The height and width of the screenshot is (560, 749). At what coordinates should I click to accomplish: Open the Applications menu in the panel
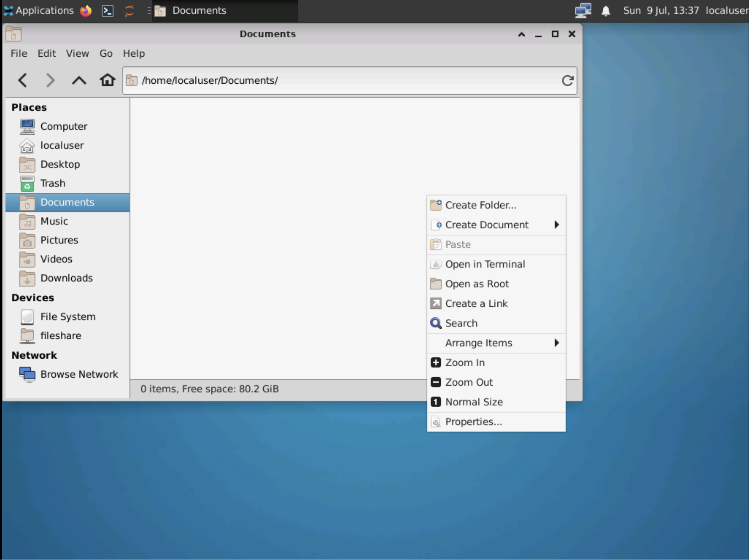pyautogui.click(x=39, y=11)
